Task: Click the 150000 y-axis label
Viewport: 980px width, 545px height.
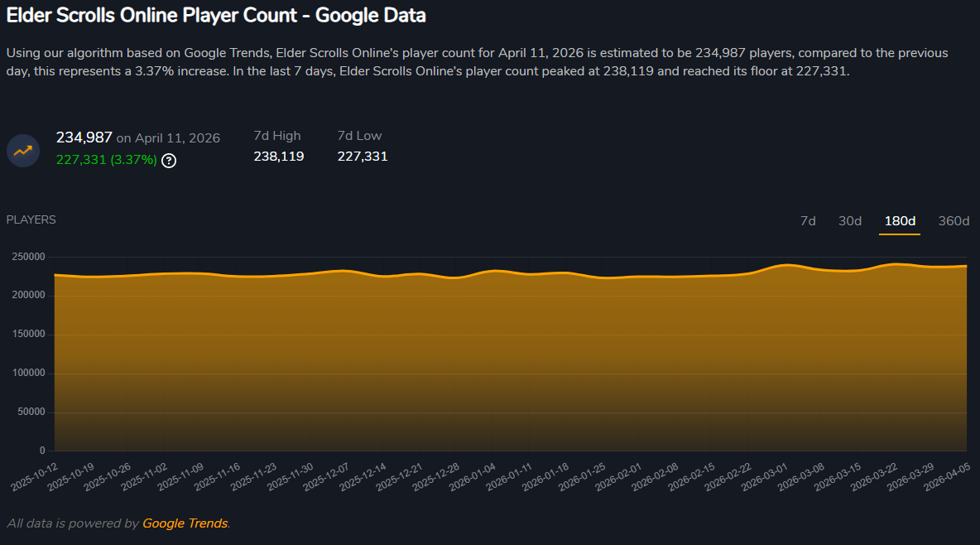Action: tap(29, 334)
